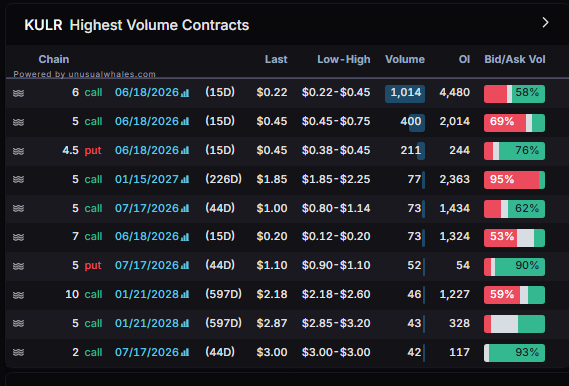
Task: Open the 06/18/2026 date link on the 5 call row
Action: [x=147, y=121]
